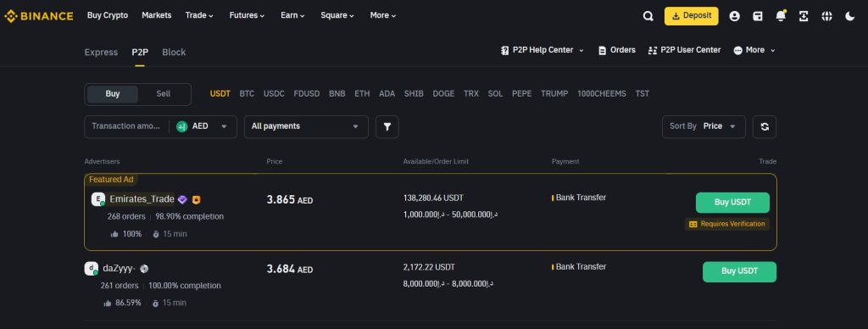The width and height of the screenshot is (868, 329).
Task: Select the TRUMP coin tab
Action: point(554,94)
